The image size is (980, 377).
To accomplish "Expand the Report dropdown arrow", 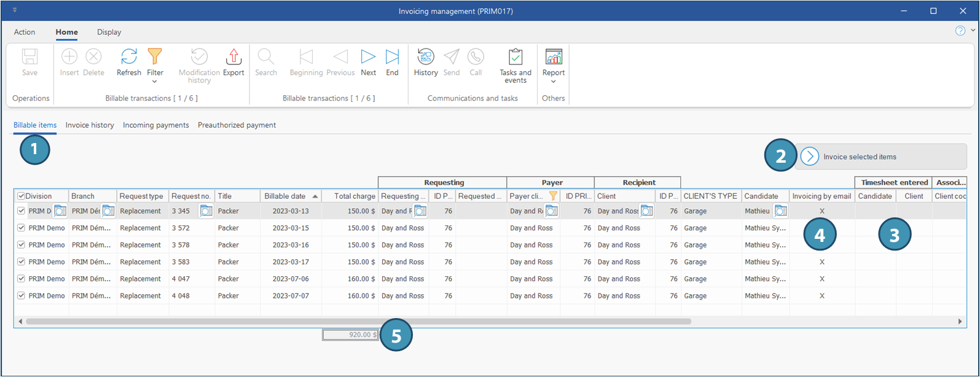I will point(553,82).
